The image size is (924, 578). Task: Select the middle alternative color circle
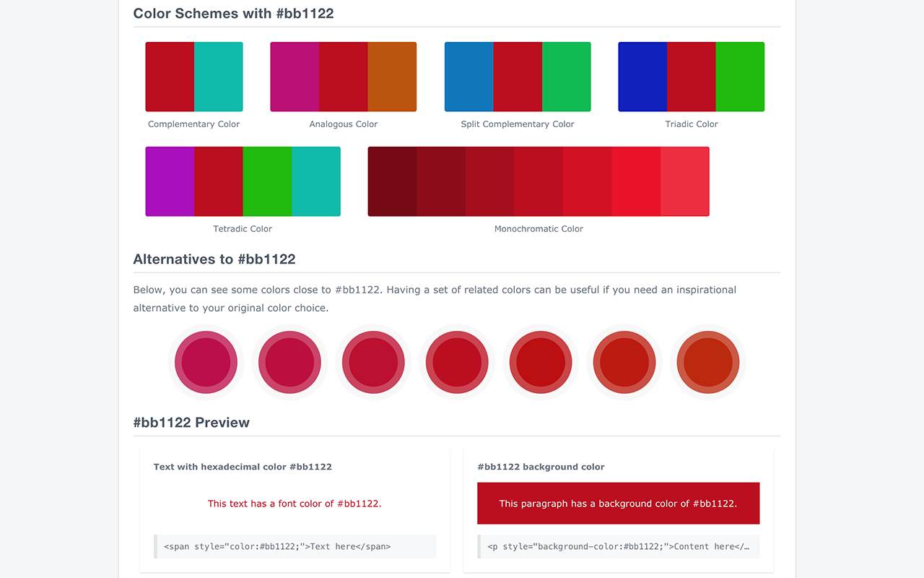coord(457,362)
